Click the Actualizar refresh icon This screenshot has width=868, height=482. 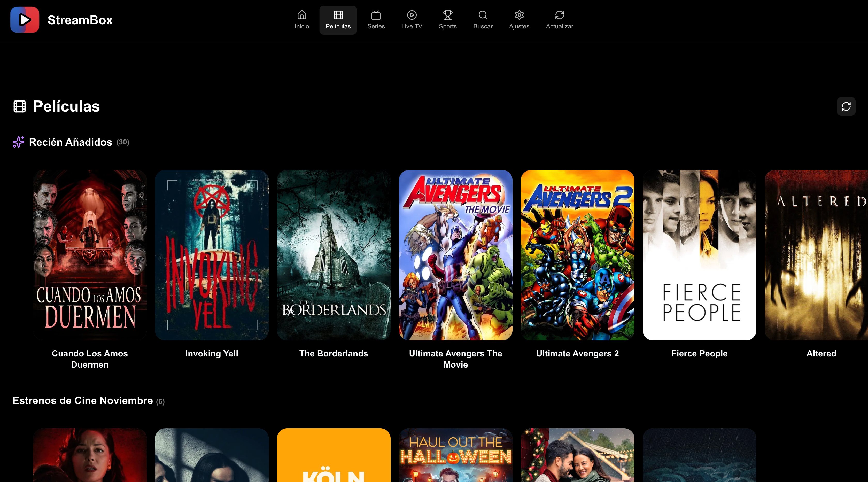pyautogui.click(x=559, y=15)
